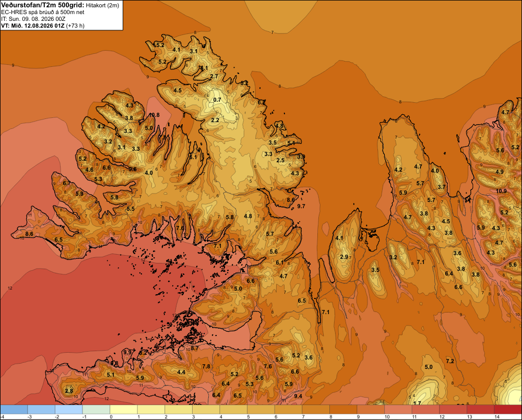Click the 1.7 label at the bottom right
Image resolution: width=522 pixels, height=420 pixels.
coord(417,403)
